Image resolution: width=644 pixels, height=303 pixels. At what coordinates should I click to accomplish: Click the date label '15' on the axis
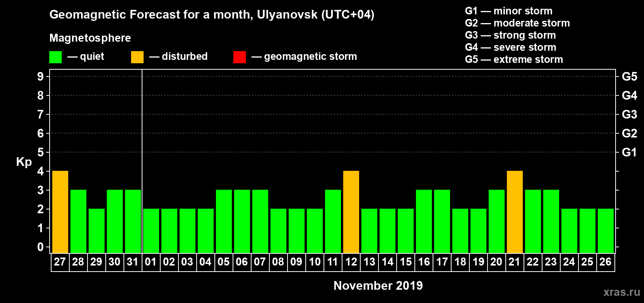pos(405,262)
